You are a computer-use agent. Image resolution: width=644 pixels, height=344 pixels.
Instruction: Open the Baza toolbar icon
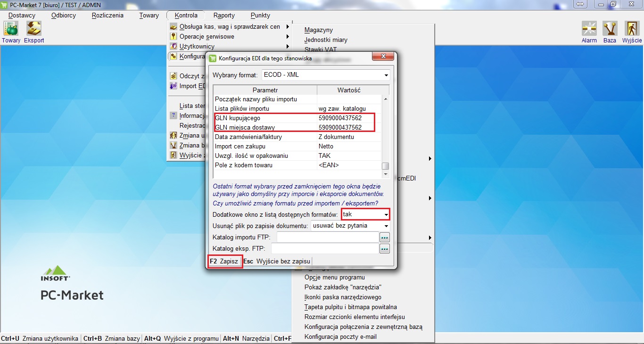610,29
